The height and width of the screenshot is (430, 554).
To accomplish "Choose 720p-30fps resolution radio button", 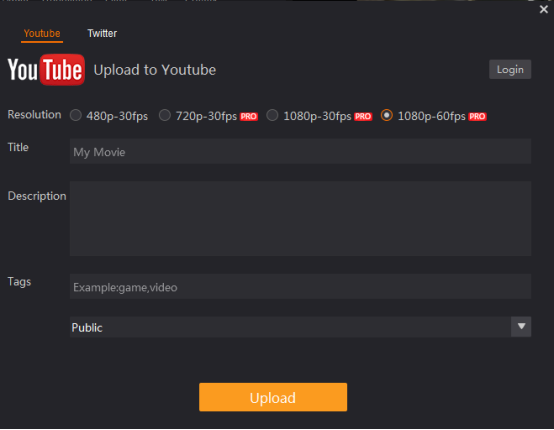I will tap(165, 115).
